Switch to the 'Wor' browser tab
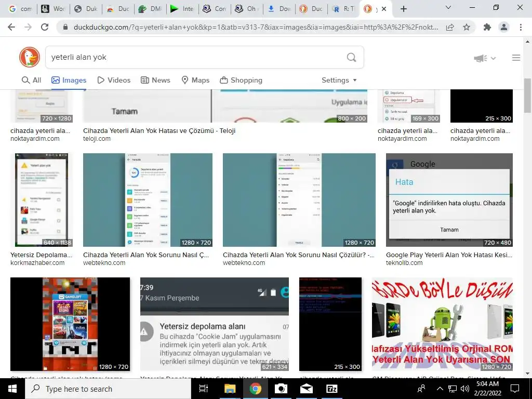This screenshot has width=532, height=399. pos(54,9)
